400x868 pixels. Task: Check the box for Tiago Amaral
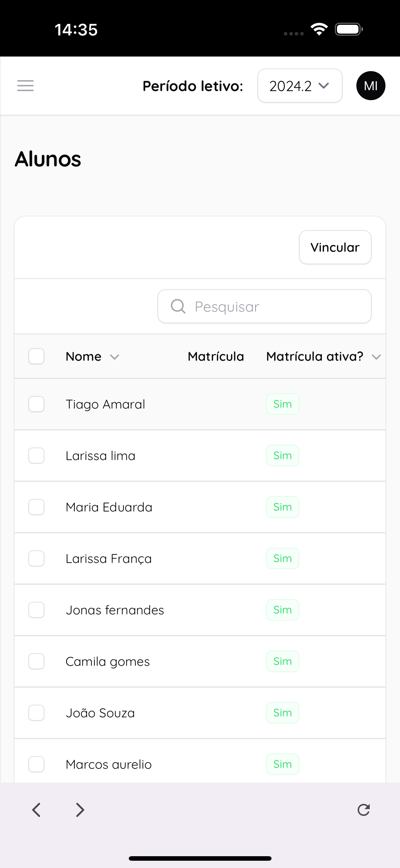tap(36, 404)
